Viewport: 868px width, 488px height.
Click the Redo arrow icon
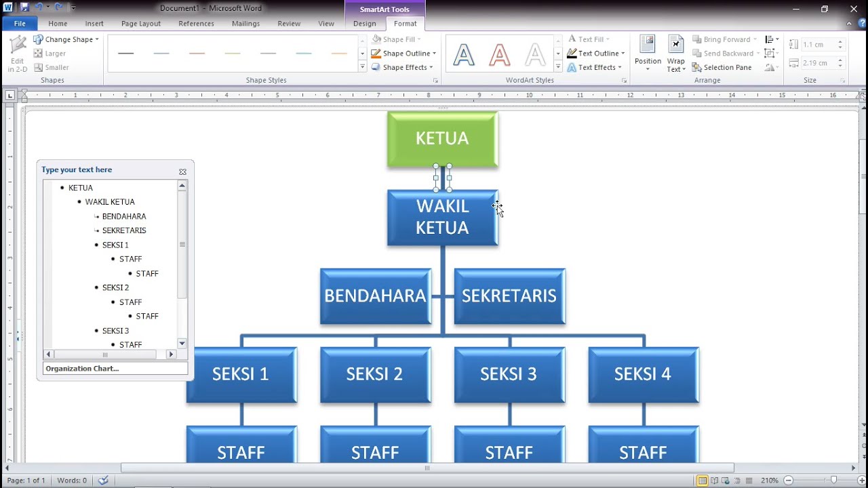tap(59, 7)
